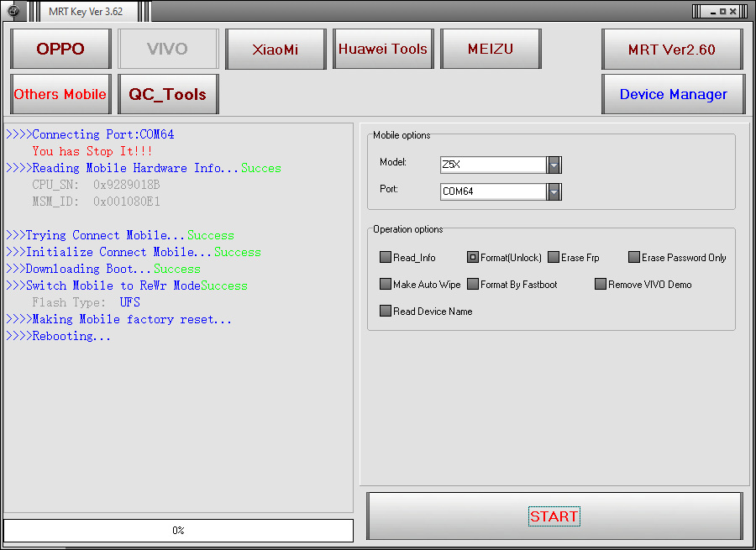Click log line 'Making Mobile factory reset'
756x550 pixels.
click(x=118, y=320)
